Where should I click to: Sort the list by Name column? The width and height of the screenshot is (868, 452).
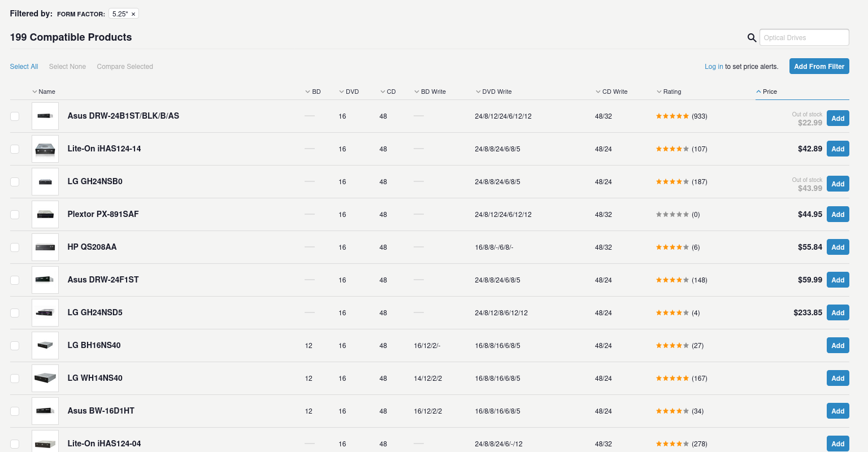(44, 92)
